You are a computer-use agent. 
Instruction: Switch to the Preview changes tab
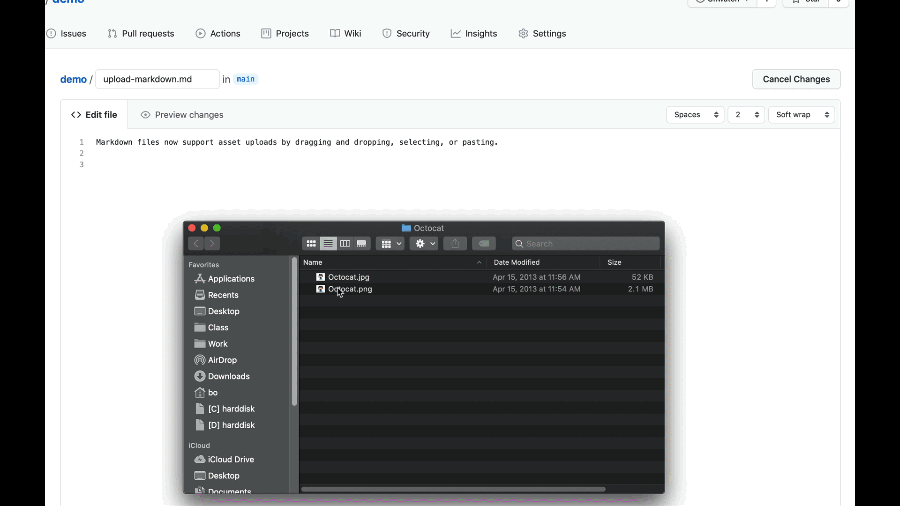182,115
